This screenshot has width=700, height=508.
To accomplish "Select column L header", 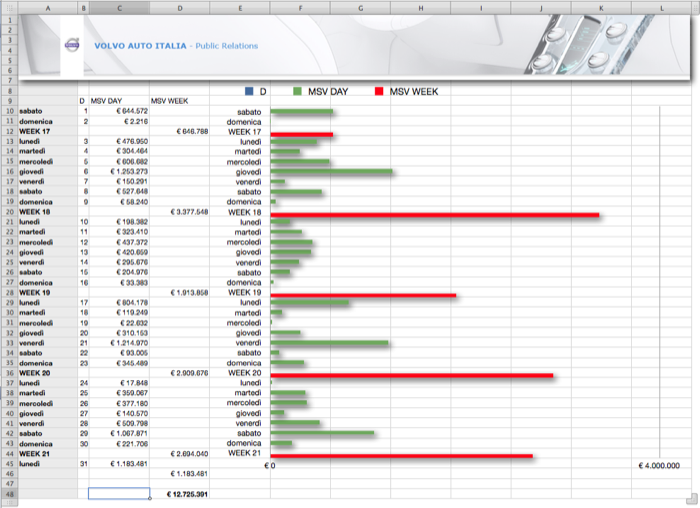I will tap(661, 7).
